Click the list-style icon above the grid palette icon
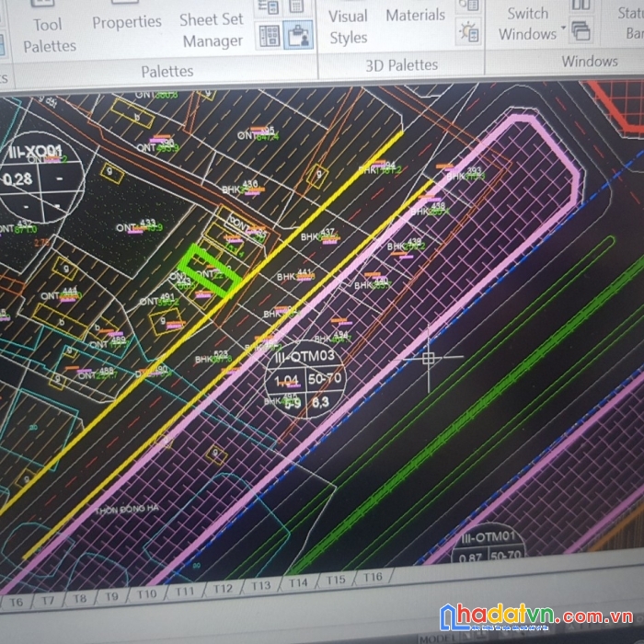The width and height of the screenshot is (644, 644). point(269,7)
